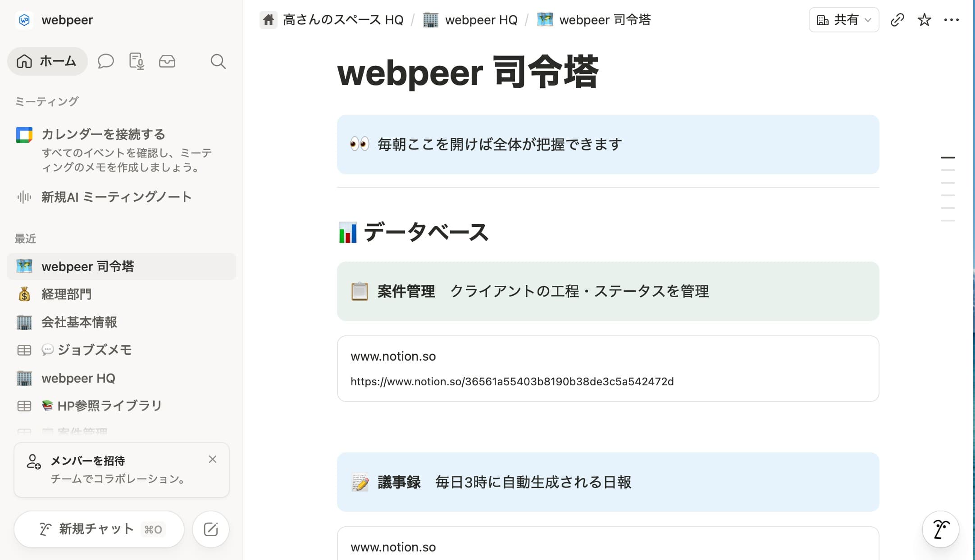
Task: Click webpeer 司令塔 breadcrumb item
Action: point(594,20)
